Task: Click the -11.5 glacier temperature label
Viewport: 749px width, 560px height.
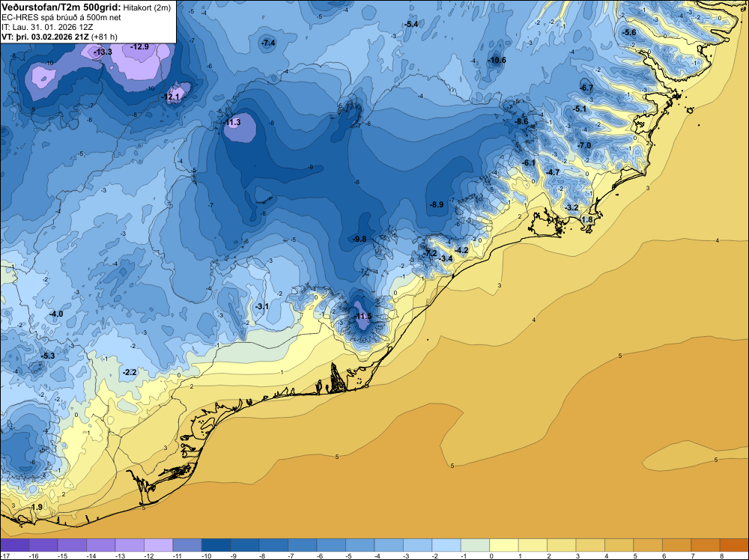Action: coord(363,316)
